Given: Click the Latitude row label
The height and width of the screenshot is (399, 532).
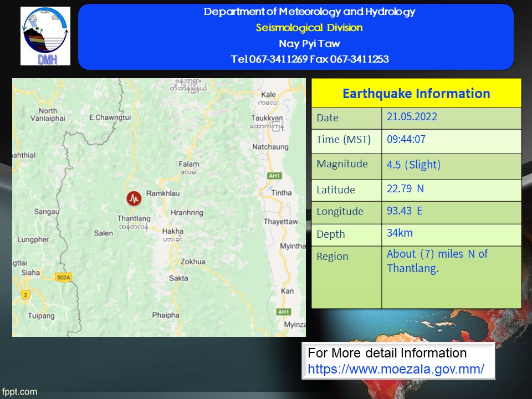Looking at the screenshot, I should click(x=336, y=190).
